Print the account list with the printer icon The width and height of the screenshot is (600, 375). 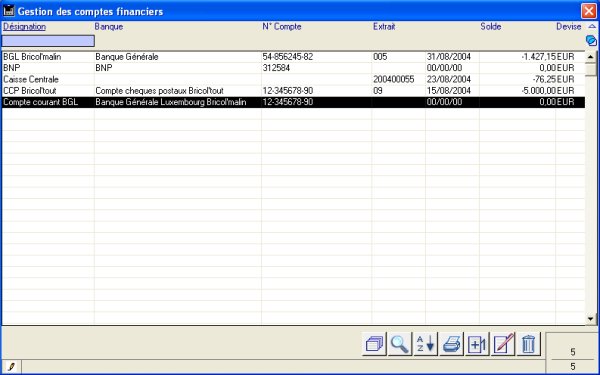[x=451, y=344]
